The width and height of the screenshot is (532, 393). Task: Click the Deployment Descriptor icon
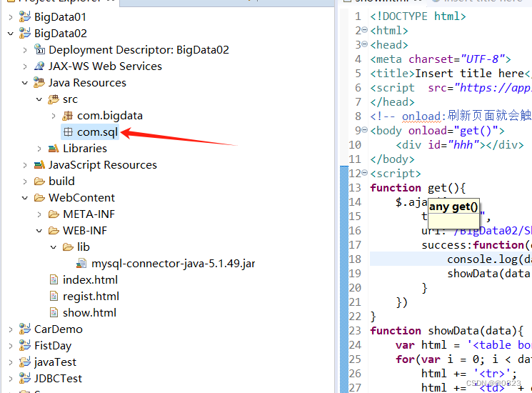pyautogui.click(x=39, y=49)
